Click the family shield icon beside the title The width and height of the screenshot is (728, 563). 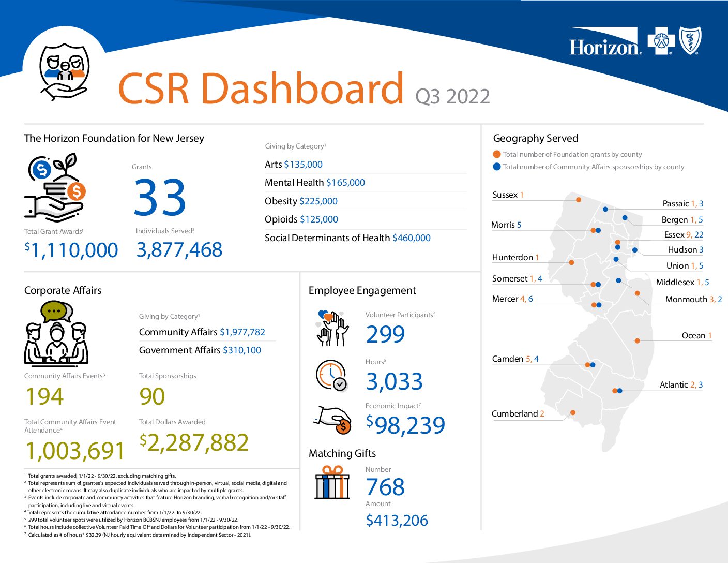(x=65, y=70)
